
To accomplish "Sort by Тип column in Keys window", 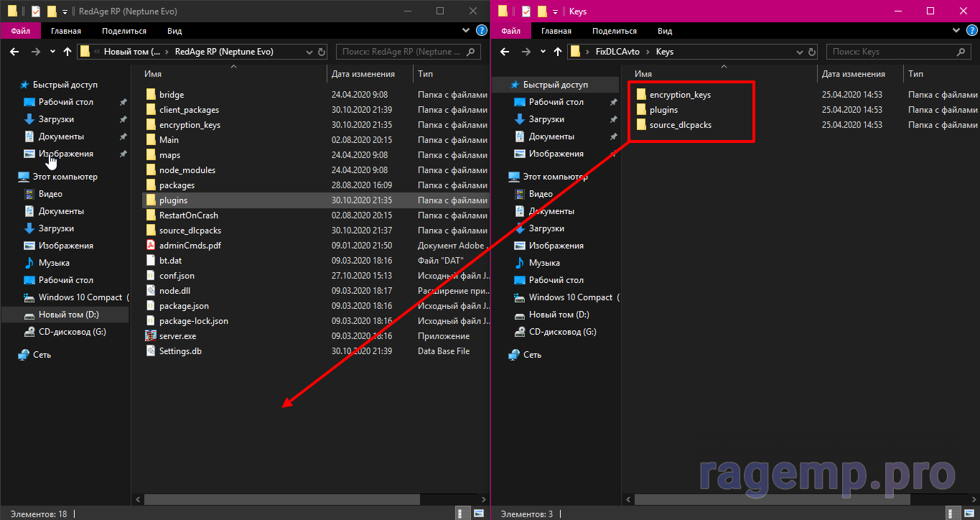I will click(x=941, y=74).
